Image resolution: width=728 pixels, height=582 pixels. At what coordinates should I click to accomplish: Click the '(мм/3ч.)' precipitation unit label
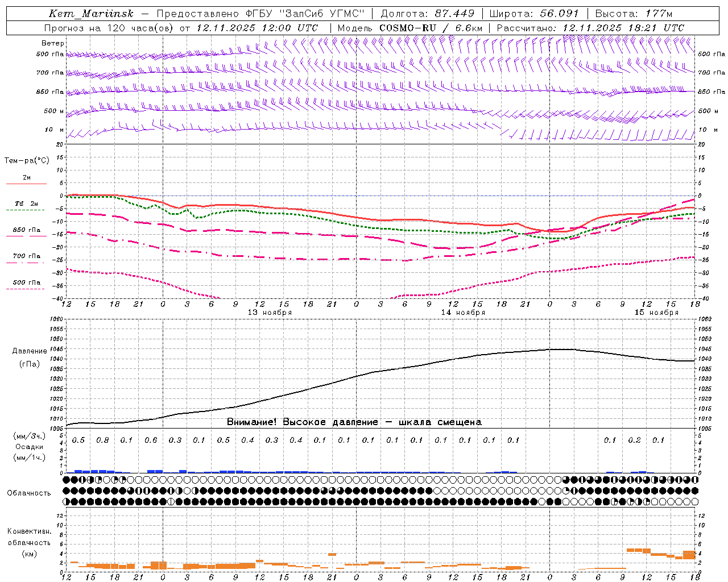click(x=30, y=436)
